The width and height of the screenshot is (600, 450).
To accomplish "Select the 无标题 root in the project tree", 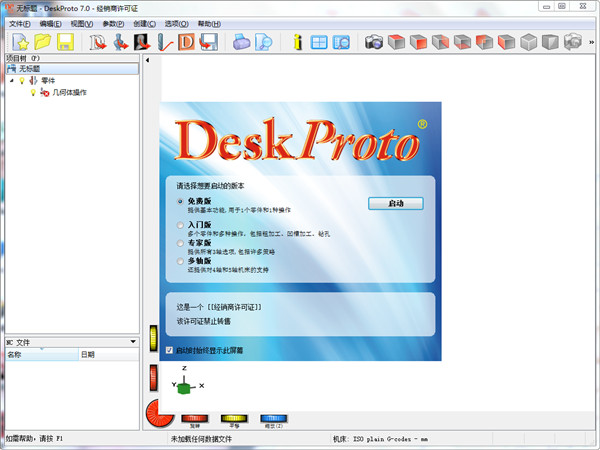I will 72,68.
